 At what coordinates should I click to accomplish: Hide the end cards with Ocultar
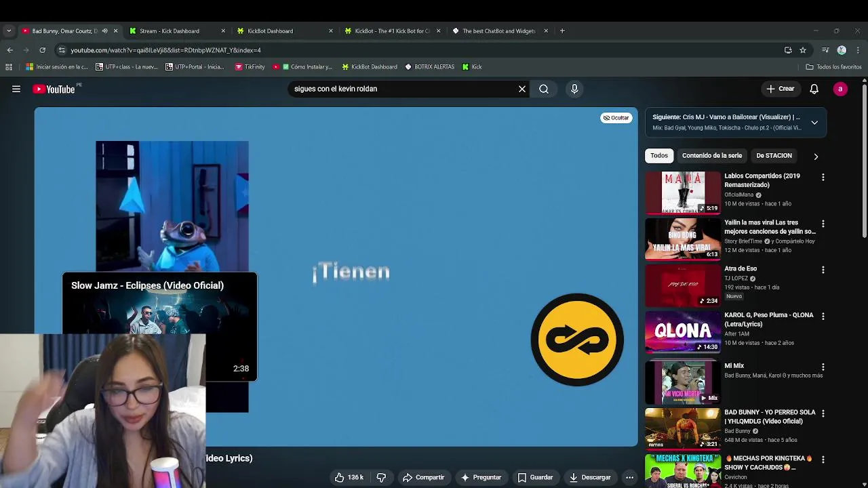tap(616, 118)
